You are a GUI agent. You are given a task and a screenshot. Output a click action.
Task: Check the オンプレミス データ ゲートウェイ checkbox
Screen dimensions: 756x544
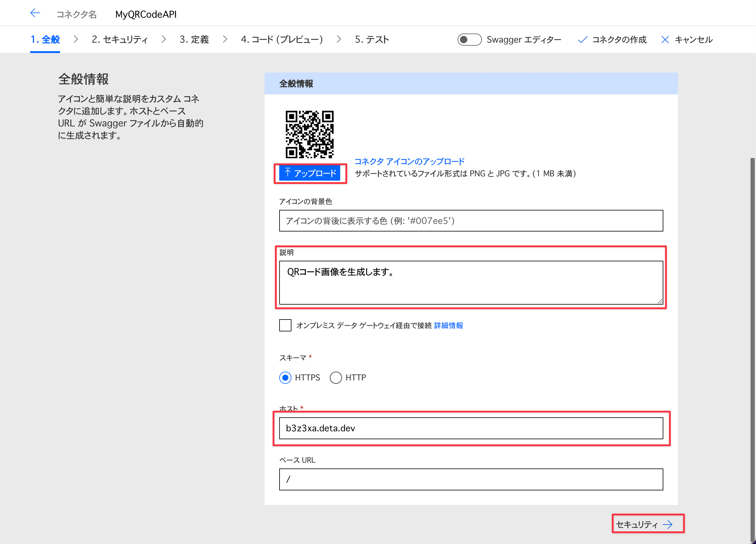click(x=285, y=325)
